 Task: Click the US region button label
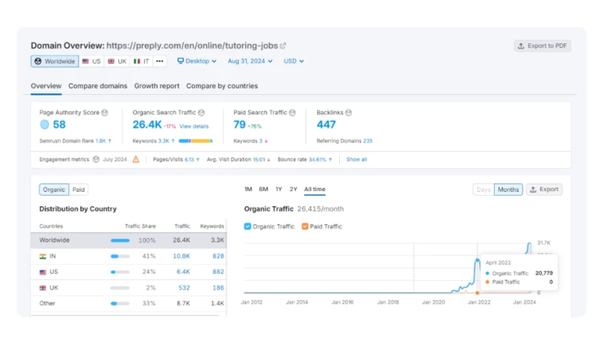96,61
